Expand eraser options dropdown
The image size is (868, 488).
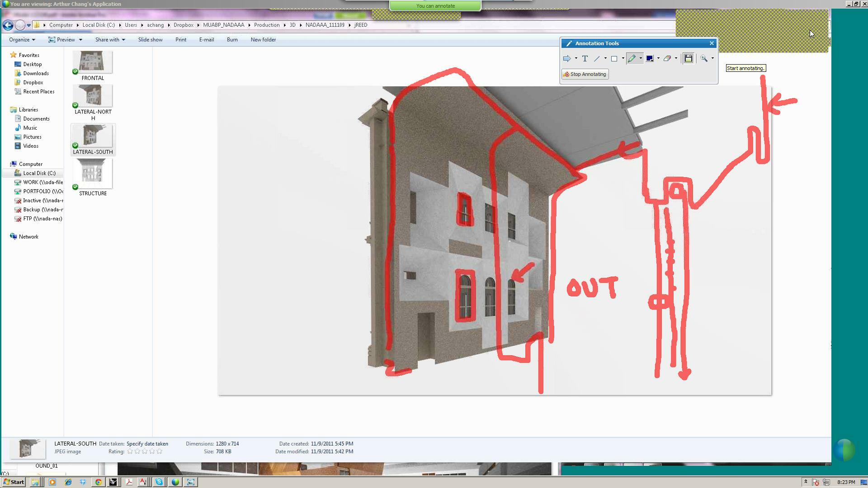click(x=676, y=58)
